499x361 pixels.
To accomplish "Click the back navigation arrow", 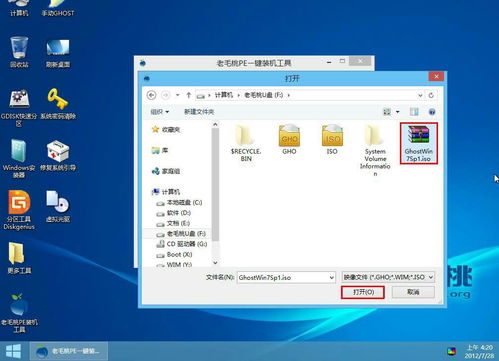I will pyautogui.click(x=152, y=95).
